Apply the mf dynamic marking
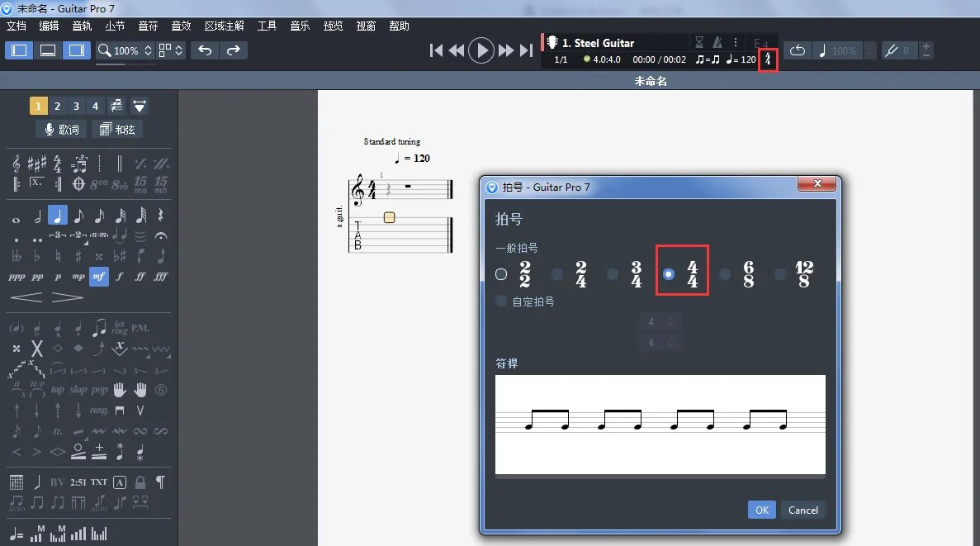The image size is (980, 546). tap(99, 277)
